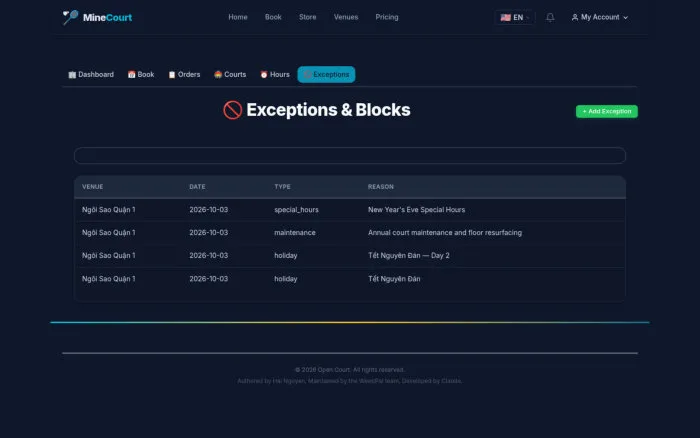Switch to the Hours tab

[275, 75]
